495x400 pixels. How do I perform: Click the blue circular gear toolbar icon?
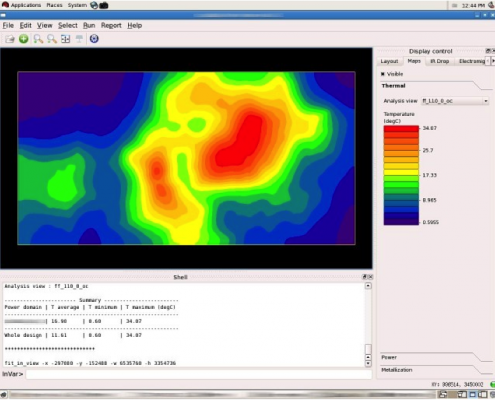click(94, 39)
